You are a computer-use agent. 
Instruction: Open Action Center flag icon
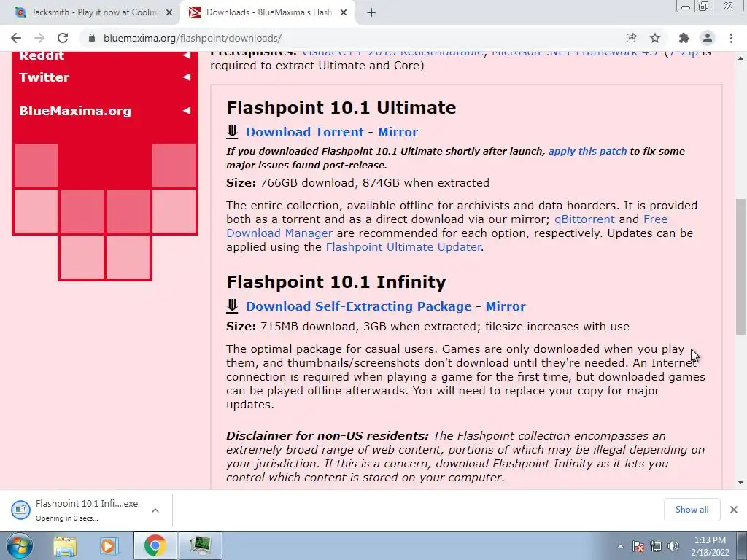[x=638, y=546]
